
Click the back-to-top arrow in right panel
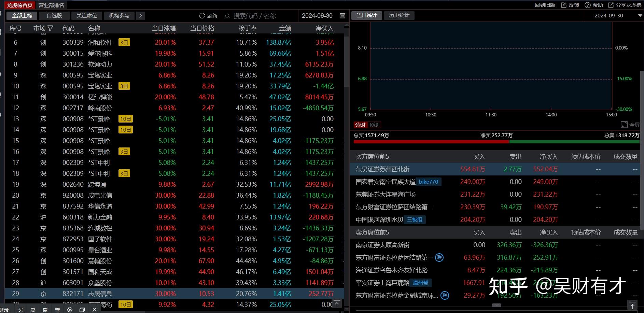coord(632,305)
